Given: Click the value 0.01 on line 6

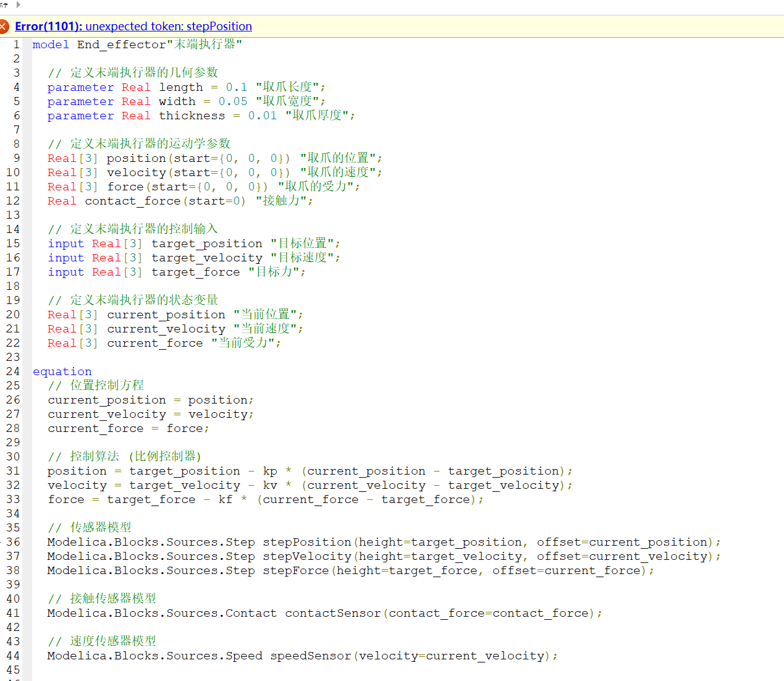Looking at the screenshot, I should [263, 116].
